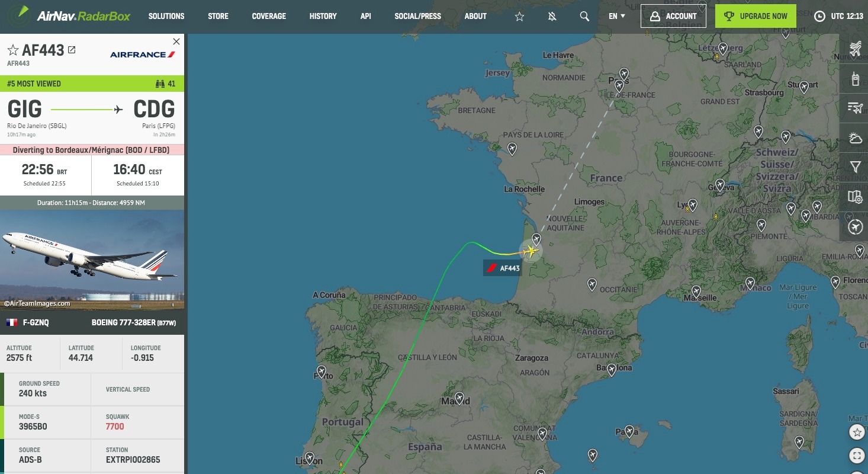Click the circular refresh plane icon in sidebar
Screen dimensions: 868x474
pos(855,227)
